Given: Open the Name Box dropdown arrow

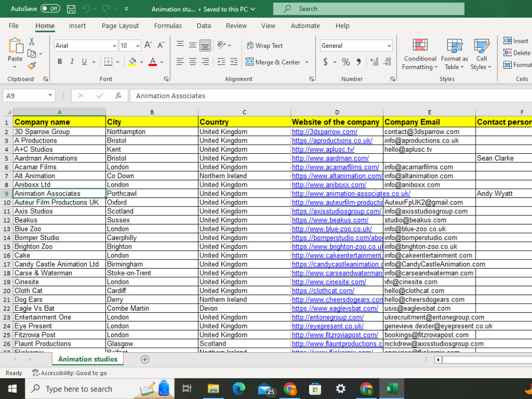Looking at the screenshot, I should point(50,95).
